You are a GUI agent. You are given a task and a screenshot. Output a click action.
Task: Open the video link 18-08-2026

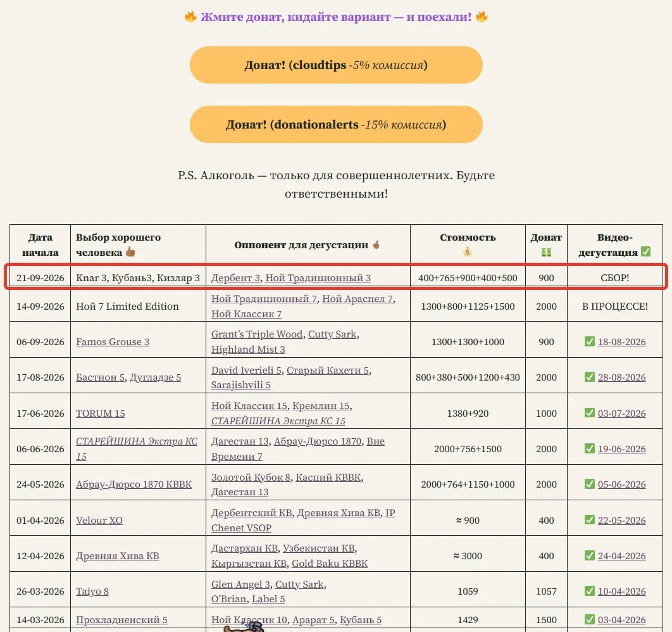[x=621, y=342]
